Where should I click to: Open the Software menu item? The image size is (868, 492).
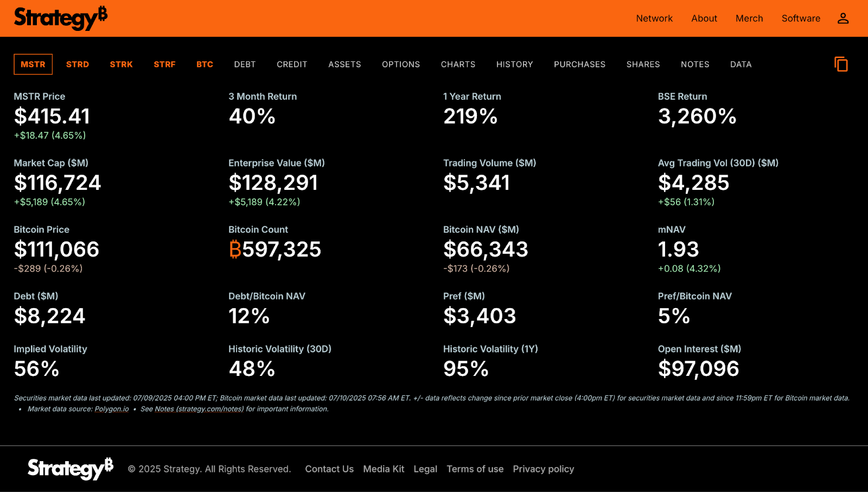801,18
